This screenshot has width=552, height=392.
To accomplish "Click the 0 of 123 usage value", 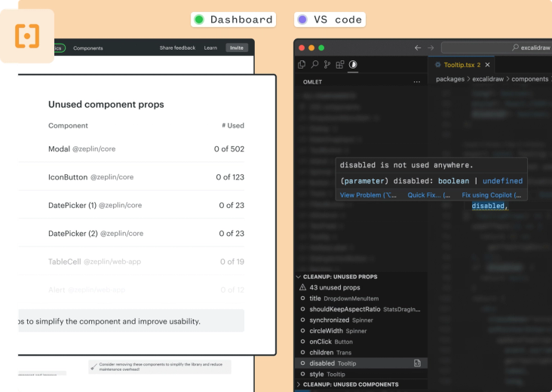I will pos(230,177).
